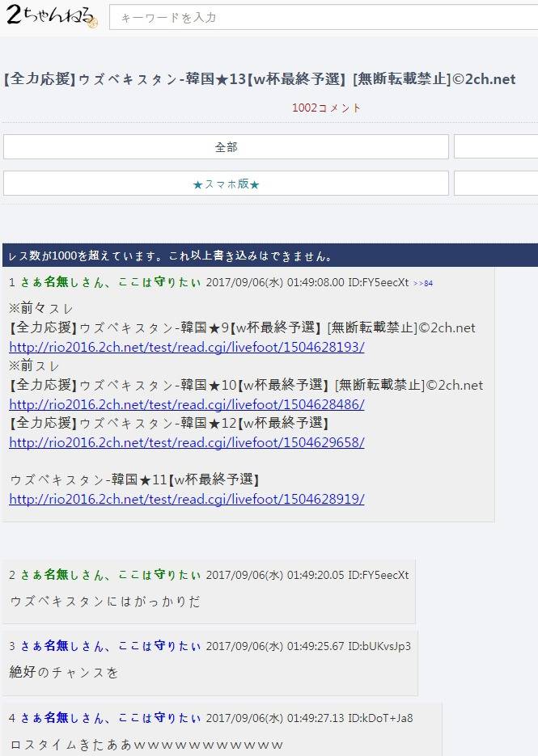The image size is (538, 756).
Task: Click the 2ちゃんねる logo
Action: click(52, 16)
